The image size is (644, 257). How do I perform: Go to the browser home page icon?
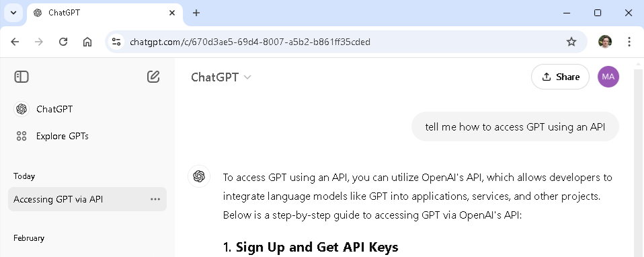tap(87, 42)
